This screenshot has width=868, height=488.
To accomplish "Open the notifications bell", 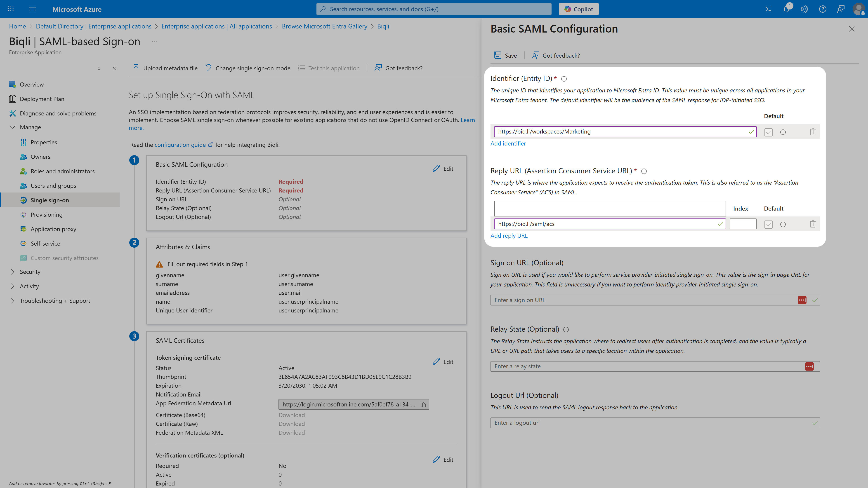I will [x=786, y=9].
